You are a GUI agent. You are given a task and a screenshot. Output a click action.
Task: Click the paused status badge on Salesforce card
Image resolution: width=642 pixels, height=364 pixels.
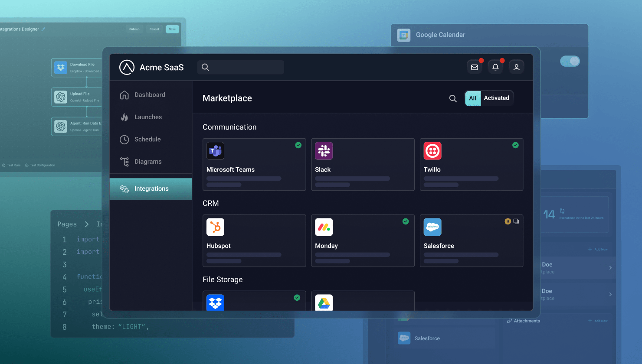pyautogui.click(x=508, y=221)
